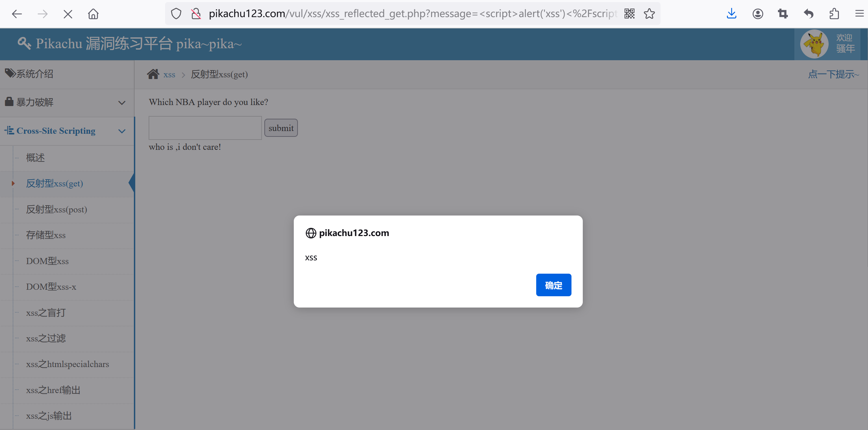Click the screenshot crop icon

(x=783, y=14)
